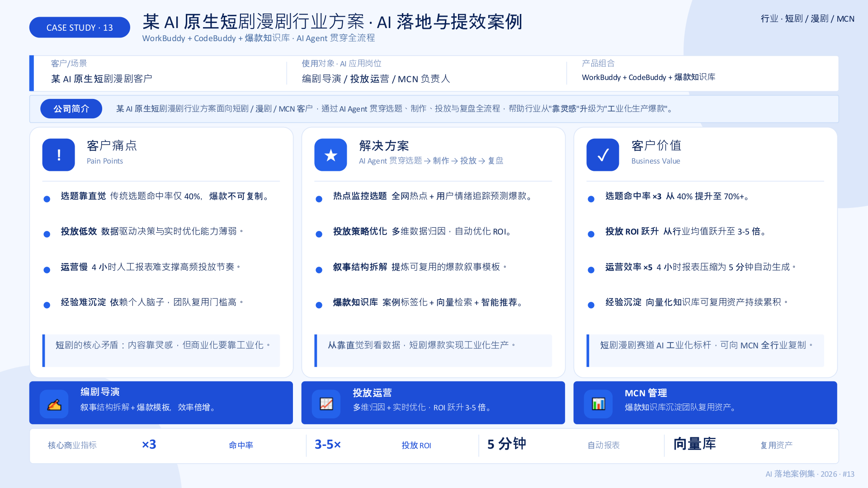Click the quote 短漫剧赛道 AI 工业化标杆

click(707, 345)
